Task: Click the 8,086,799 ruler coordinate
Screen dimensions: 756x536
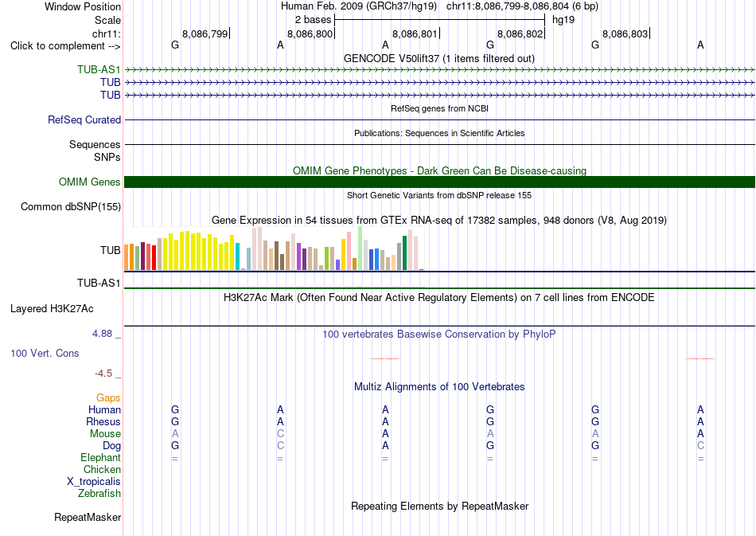Action: tap(205, 33)
